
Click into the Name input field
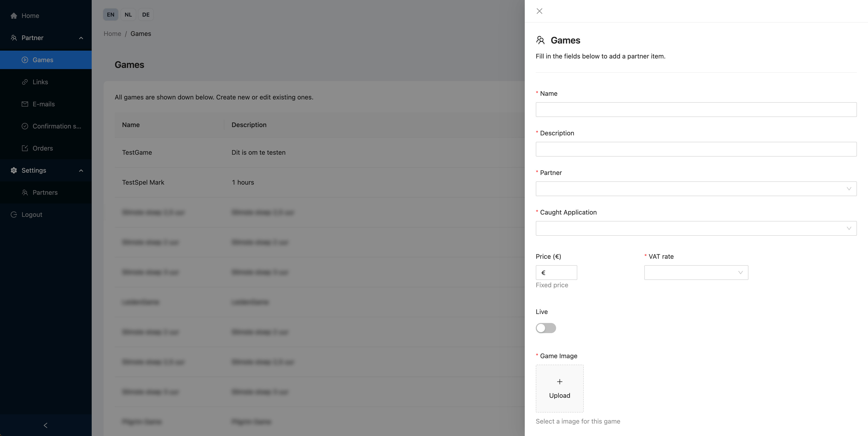pos(696,110)
